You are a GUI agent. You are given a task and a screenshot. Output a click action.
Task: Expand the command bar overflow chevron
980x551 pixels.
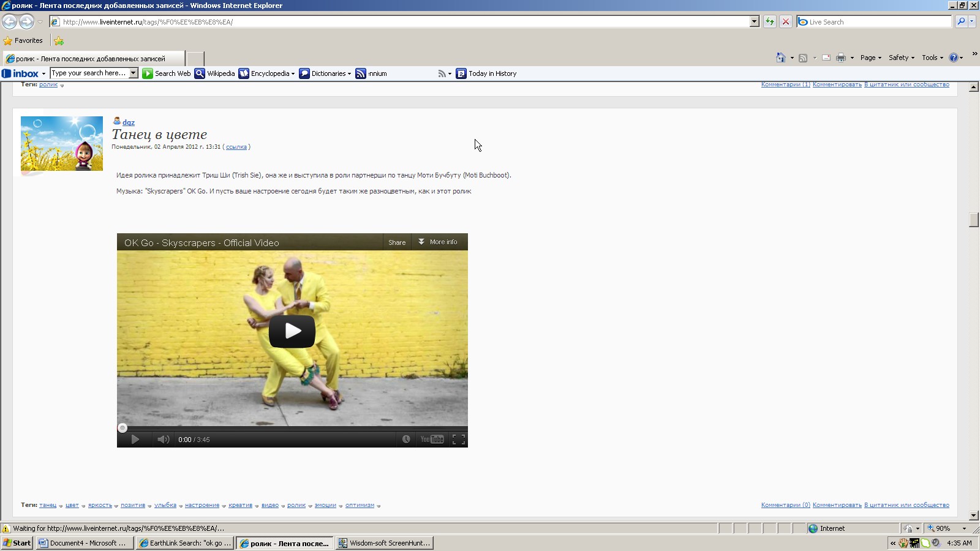(x=974, y=54)
